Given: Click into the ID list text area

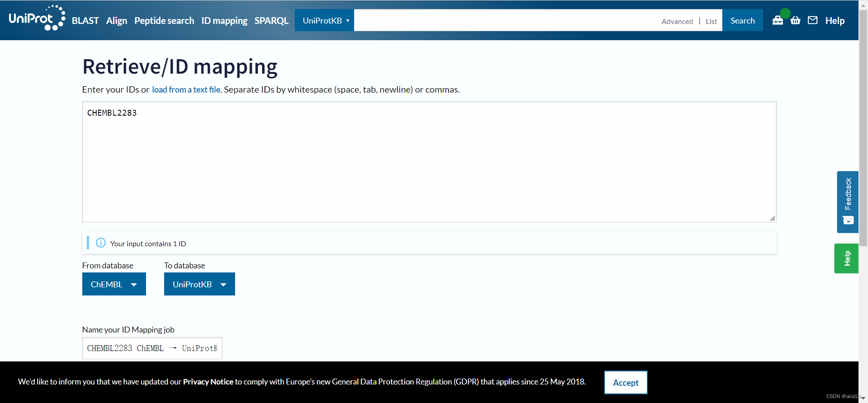Looking at the screenshot, I should [x=429, y=162].
